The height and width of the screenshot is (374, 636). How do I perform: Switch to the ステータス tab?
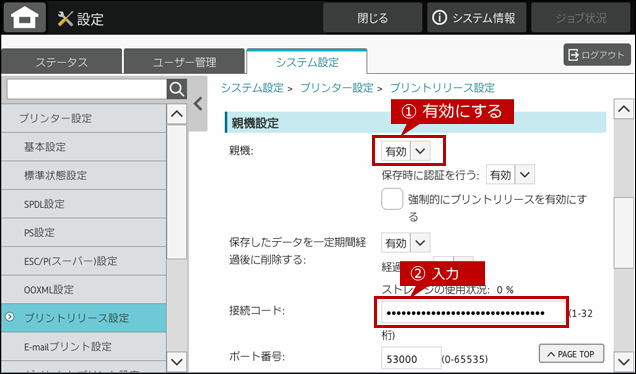tap(61, 62)
